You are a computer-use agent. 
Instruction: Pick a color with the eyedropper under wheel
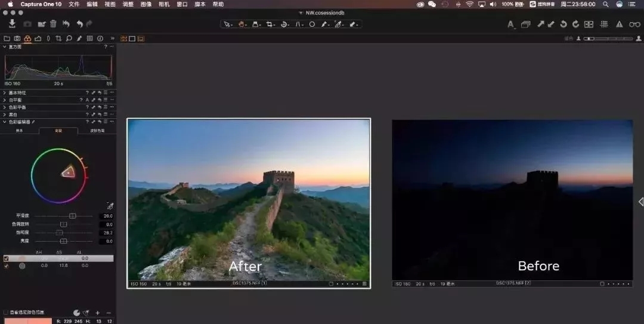110,205
